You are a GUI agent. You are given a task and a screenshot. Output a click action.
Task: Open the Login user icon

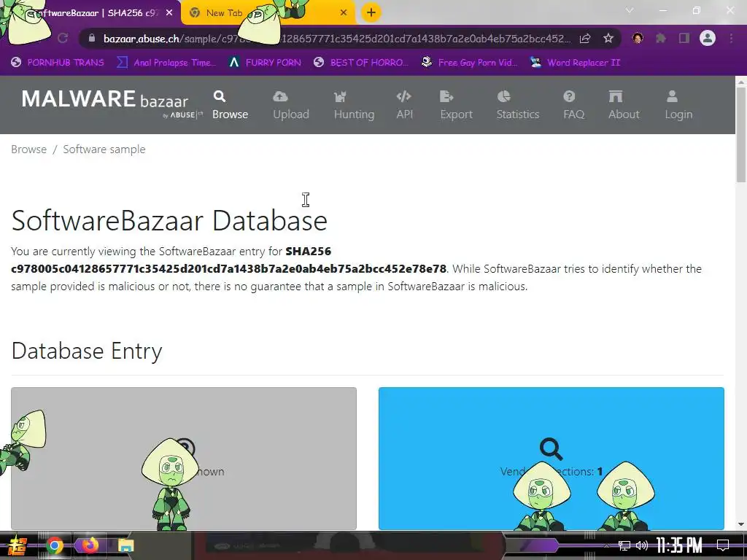click(x=672, y=97)
